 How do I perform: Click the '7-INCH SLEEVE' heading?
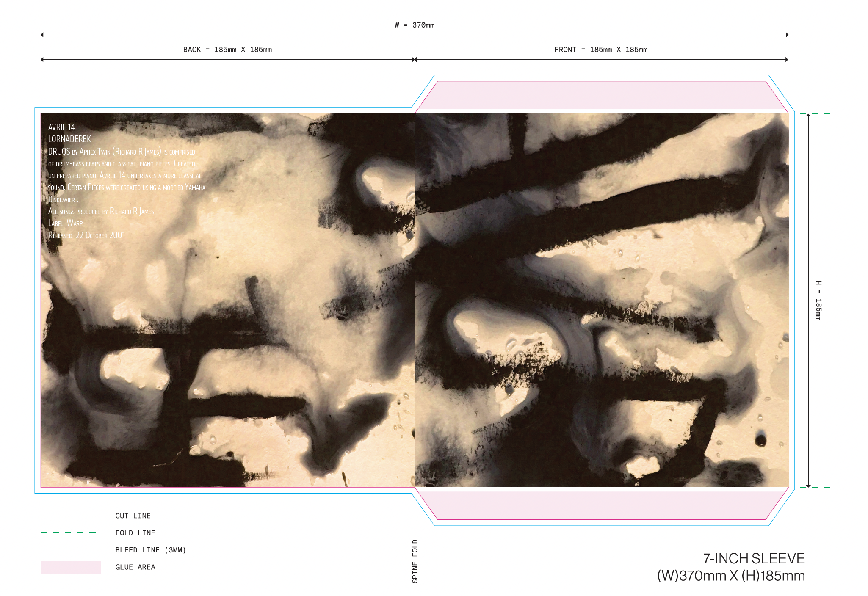point(753,558)
